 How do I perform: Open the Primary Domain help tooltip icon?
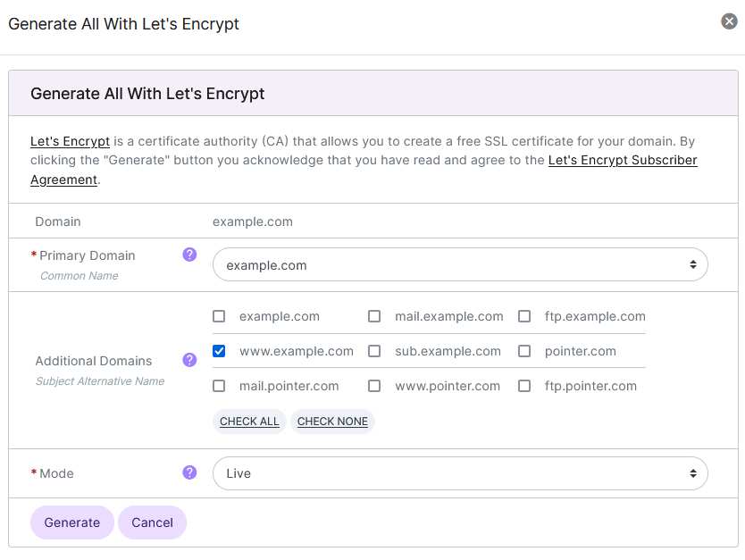189,255
